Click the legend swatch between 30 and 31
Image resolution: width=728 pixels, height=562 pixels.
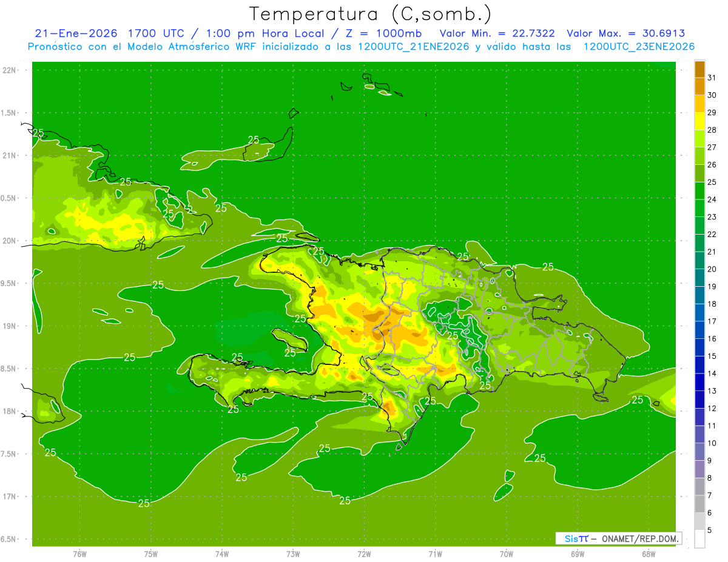pos(699,86)
